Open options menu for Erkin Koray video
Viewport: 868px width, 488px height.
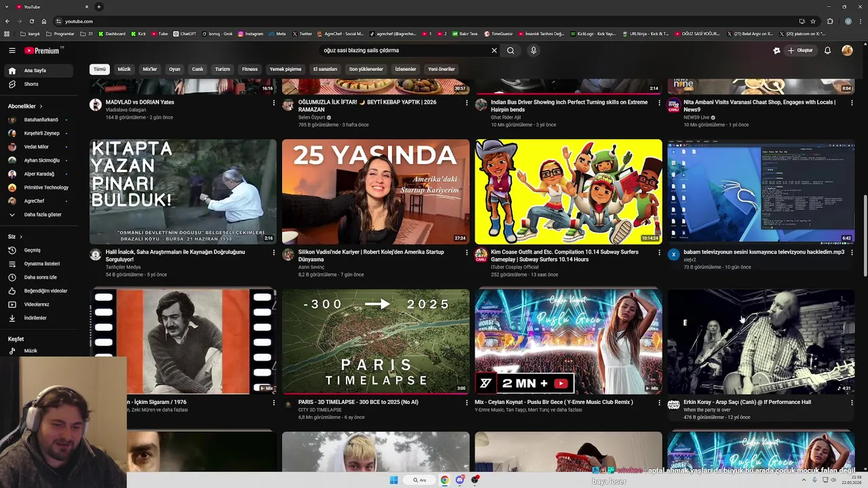point(852,403)
